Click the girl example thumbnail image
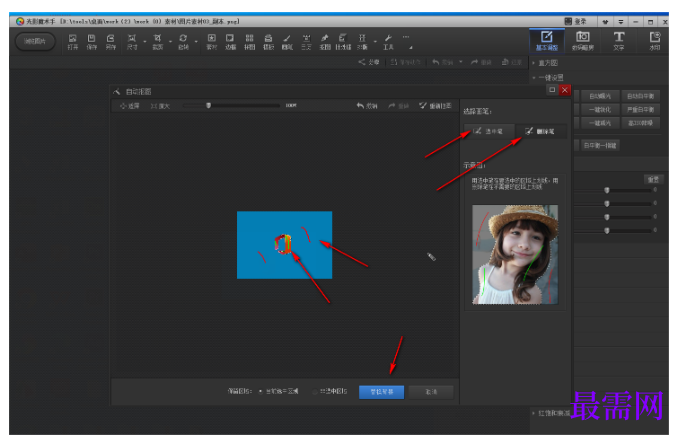Viewport: 682px width, 437px height. [515, 254]
